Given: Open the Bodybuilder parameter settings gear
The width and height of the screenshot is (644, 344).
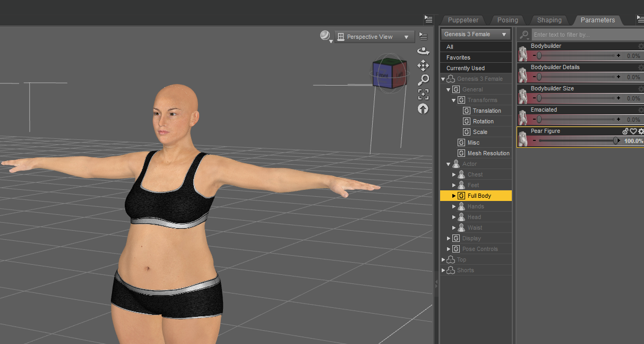Looking at the screenshot, I should pos(641,46).
